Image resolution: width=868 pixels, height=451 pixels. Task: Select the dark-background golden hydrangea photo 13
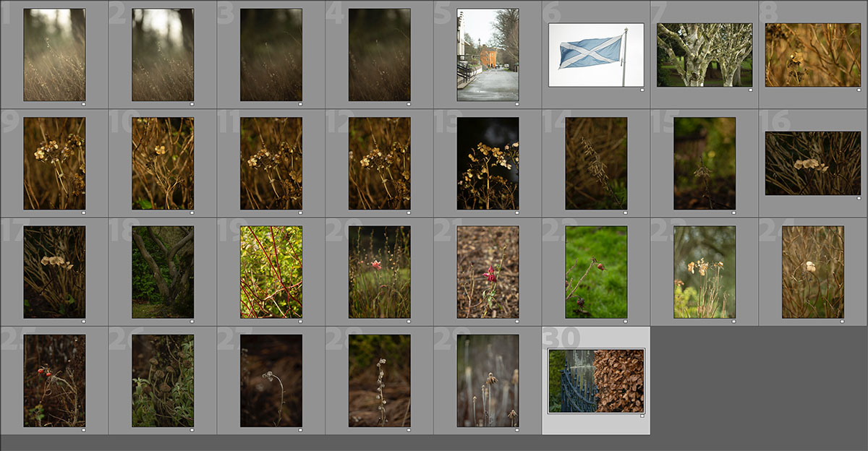tap(488, 163)
